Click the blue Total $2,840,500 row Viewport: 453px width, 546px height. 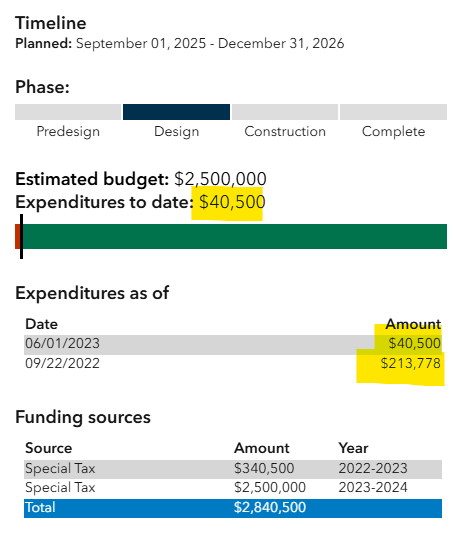coord(233,508)
